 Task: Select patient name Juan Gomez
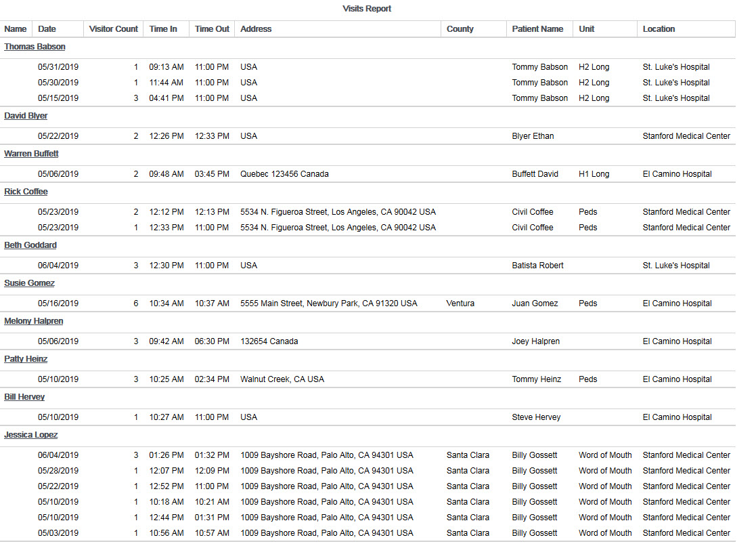coord(535,303)
